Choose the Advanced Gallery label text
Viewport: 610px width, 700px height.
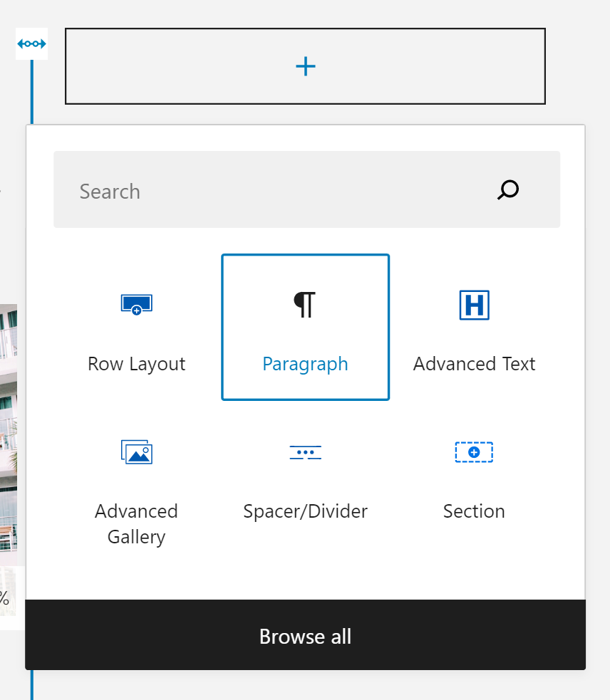click(136, 524)
